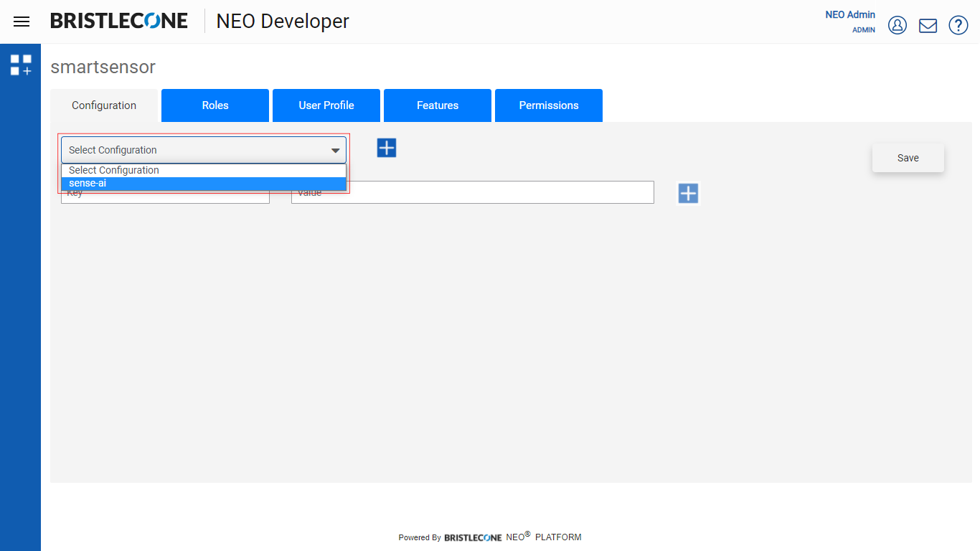The height and width of the screenshot is (551, 980).
Task: Open the user profile account icon
Action: (897, 25)
